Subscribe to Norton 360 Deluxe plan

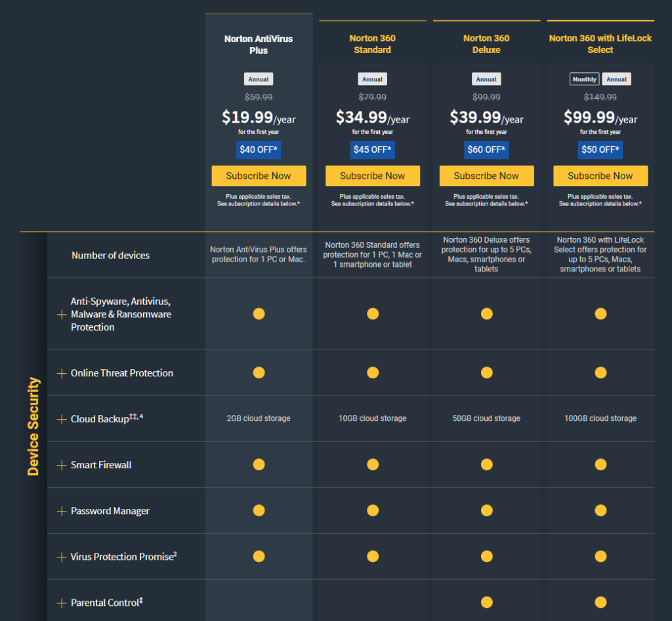pos(486,176)
